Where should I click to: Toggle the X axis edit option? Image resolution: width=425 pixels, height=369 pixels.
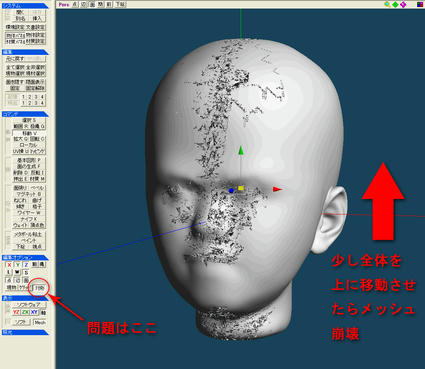(x=9, y=265)
